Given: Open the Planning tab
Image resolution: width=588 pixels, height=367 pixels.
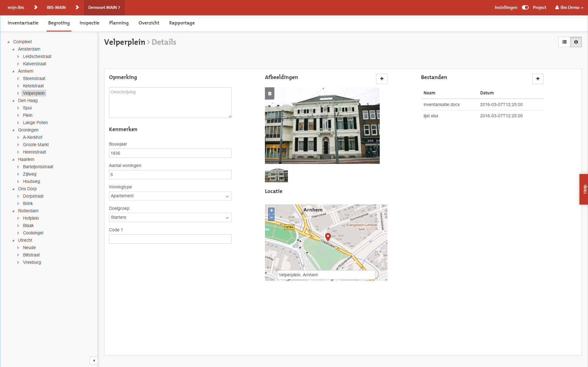Looking at the screenshot, I should [x=119, y=23].
